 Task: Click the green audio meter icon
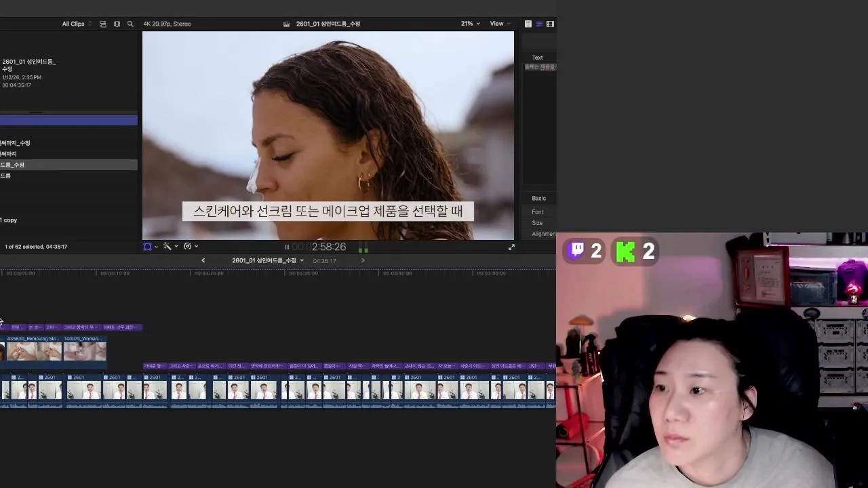tap(363, 248)
